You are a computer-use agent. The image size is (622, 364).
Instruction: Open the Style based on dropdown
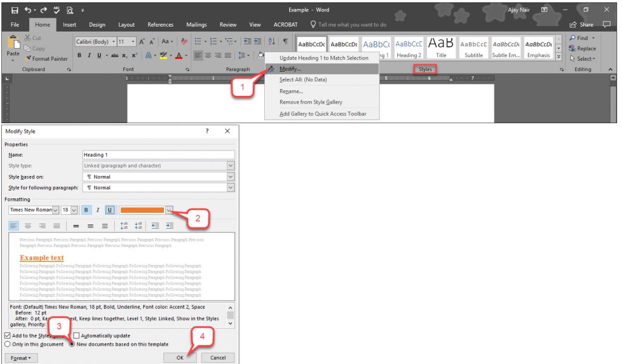(231, 176)
